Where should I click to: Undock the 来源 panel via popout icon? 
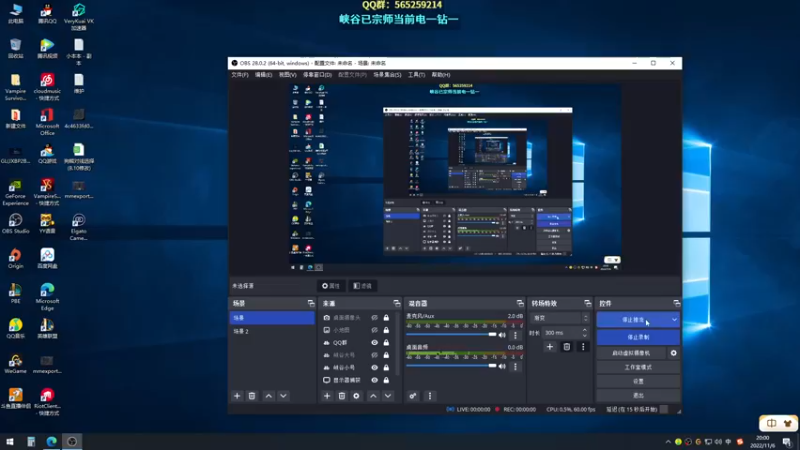[x=396, y=303]
